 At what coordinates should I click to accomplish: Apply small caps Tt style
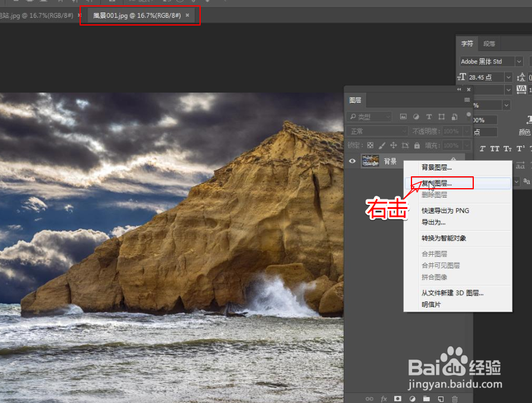(508, 148)
